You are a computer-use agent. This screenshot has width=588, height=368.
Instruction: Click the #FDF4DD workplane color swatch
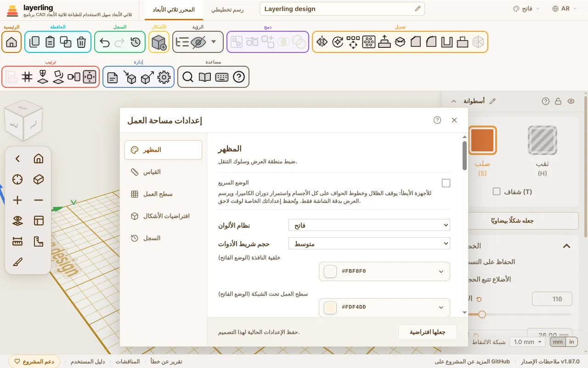(331, 307)
